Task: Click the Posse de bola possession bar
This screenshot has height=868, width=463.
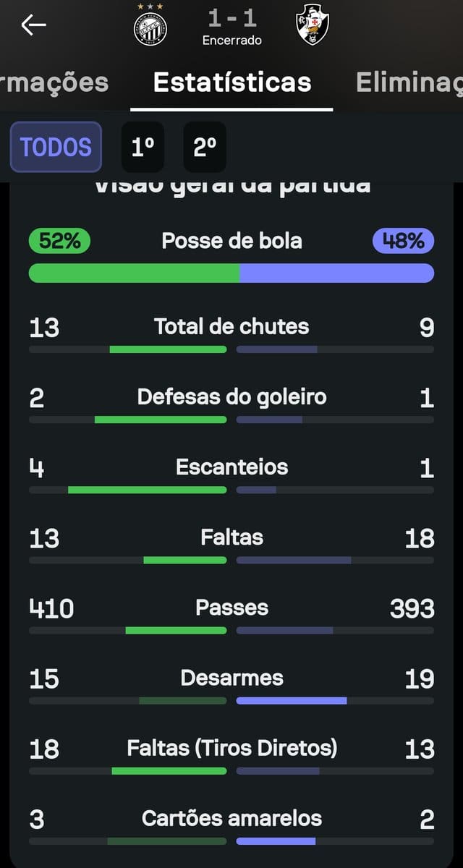Action: pyautogui.click(x=231, y=273)
